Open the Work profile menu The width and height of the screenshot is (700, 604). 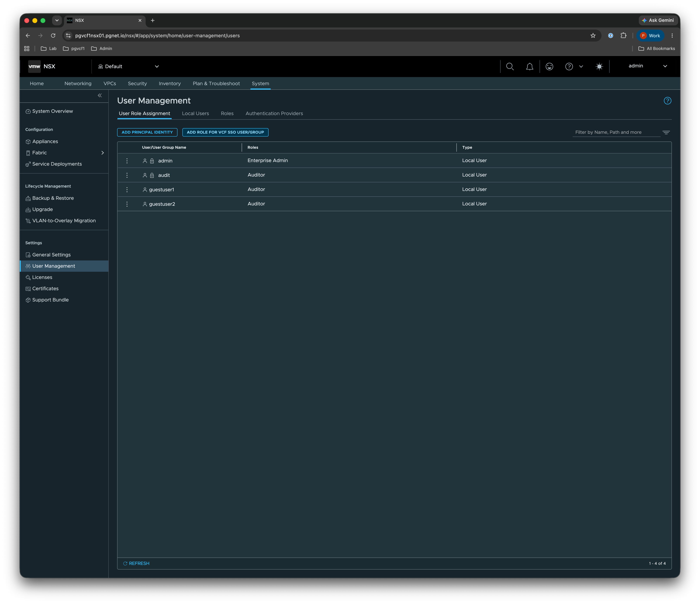click(650, 36)
